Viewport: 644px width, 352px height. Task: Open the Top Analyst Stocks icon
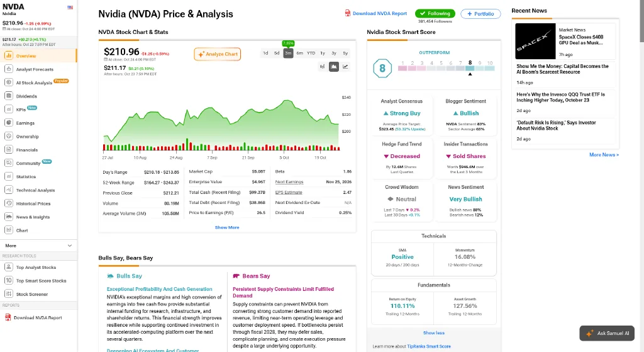point(9,267)
